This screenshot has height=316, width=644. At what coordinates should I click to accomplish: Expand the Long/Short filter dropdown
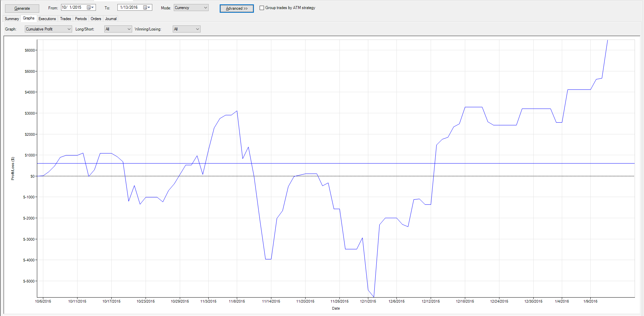(118, 29)
